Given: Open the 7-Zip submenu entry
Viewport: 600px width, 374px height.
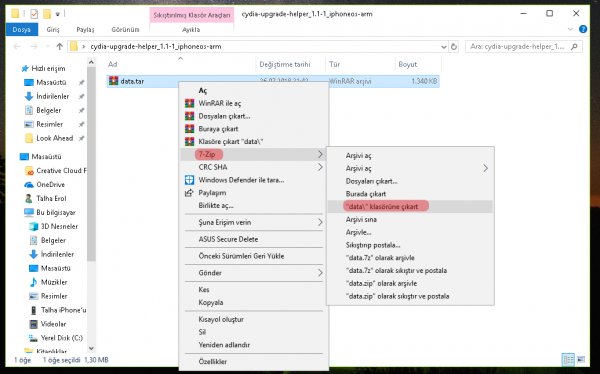Looking at the screenshot, I should (x=254, y=154).
